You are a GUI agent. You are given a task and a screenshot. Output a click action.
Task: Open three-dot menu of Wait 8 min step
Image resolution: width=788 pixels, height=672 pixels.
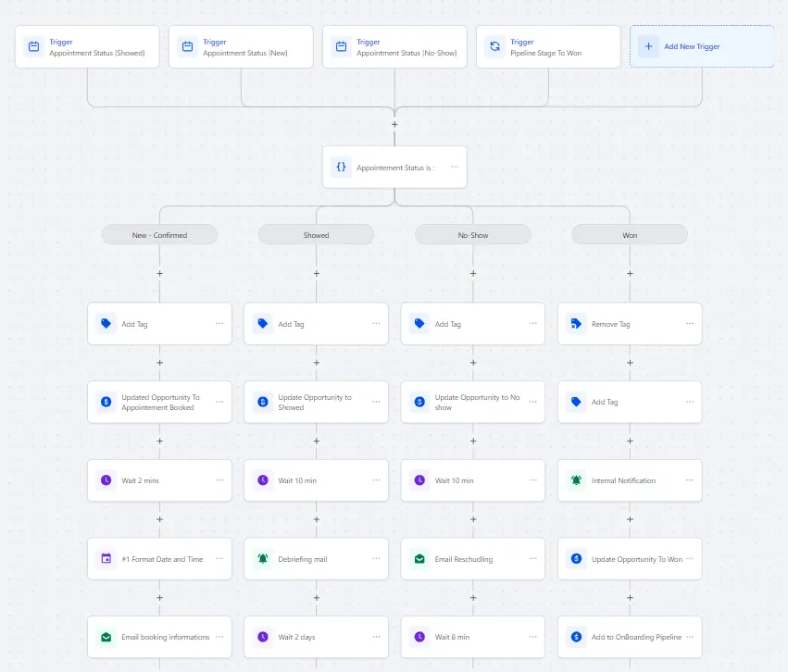pos(532,637)
